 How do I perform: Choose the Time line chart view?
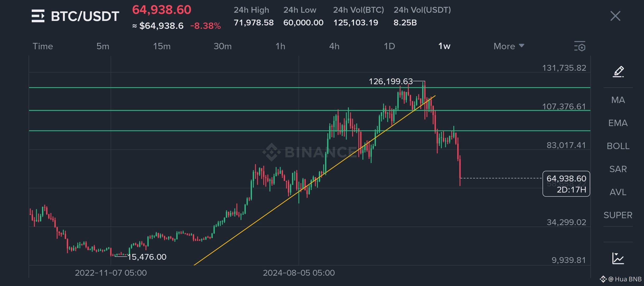(x=43, y=46)
